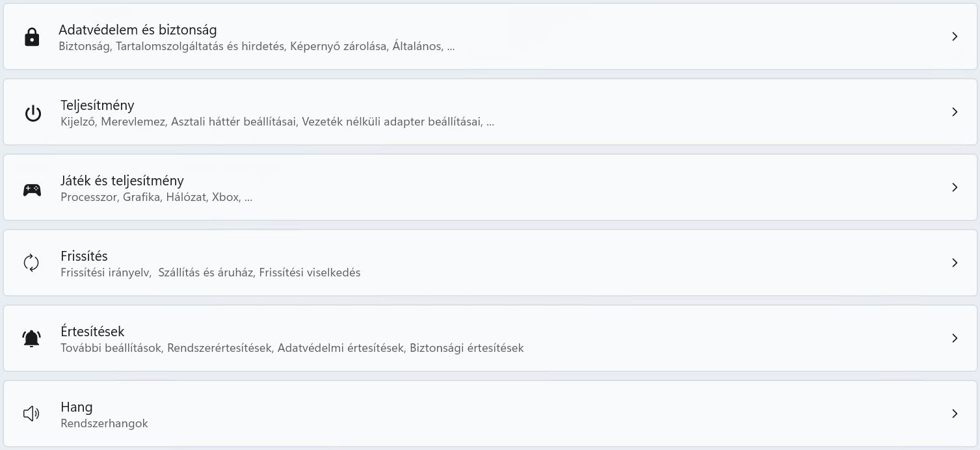The height and width of the screenshot is (450, 980).
Task: Click the padlock icon for Adatvédelem és biztonság
Action: [31, 37]
